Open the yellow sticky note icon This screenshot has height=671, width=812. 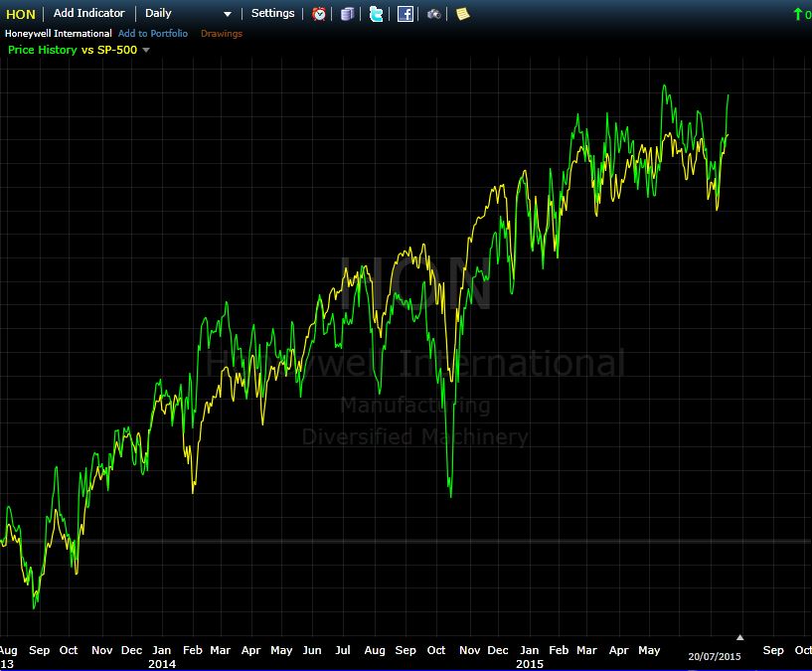tap(462, 14)
